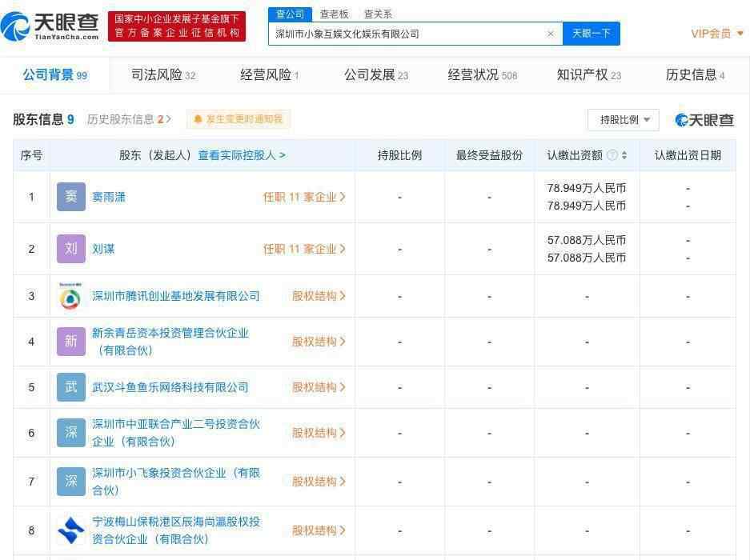Open 宁波梅山保税港区辰海尚瀛股权投资 link

[x=175, y=530]
